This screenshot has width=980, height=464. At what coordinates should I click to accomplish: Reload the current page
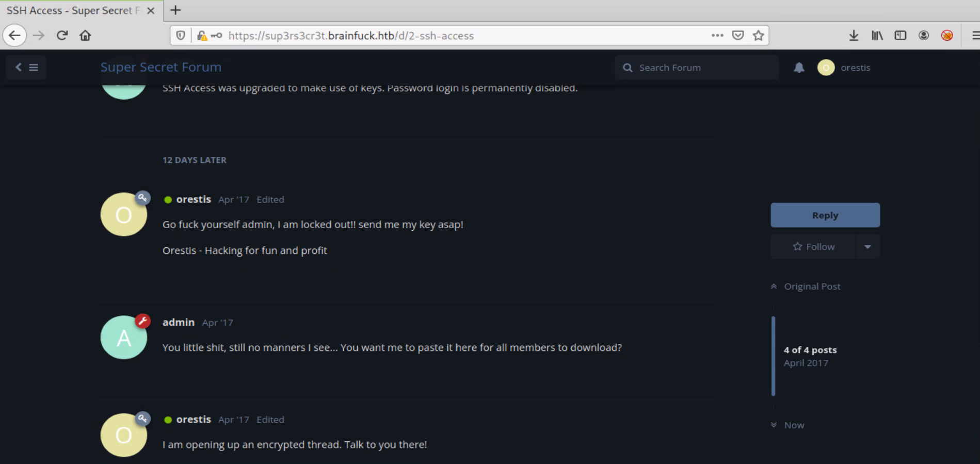[x=62, y=36]
